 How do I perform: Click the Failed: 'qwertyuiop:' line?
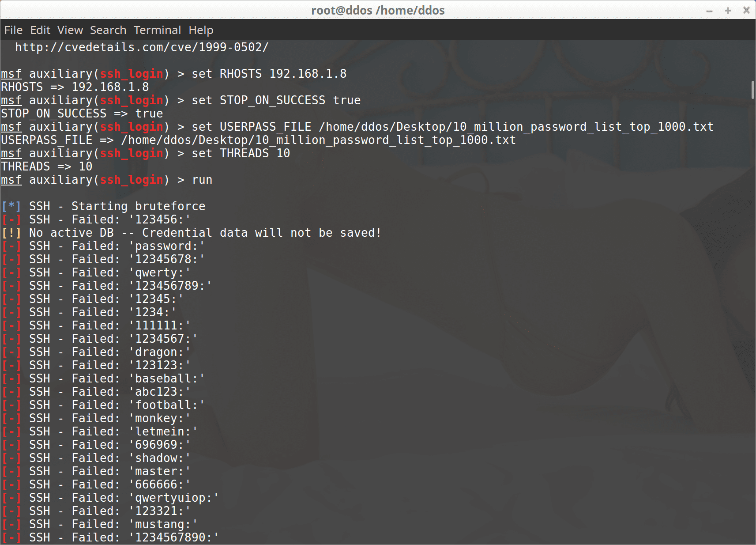click(x=110, y=498)
